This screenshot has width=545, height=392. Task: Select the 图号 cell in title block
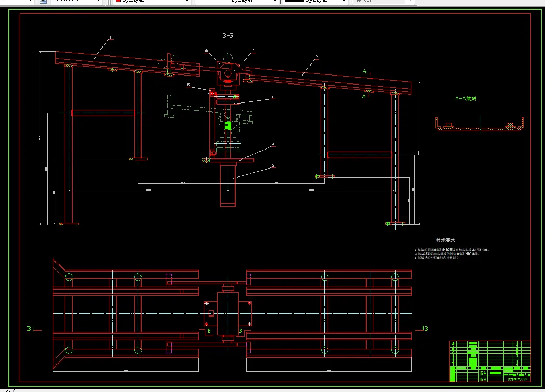[x=483, y=379]
